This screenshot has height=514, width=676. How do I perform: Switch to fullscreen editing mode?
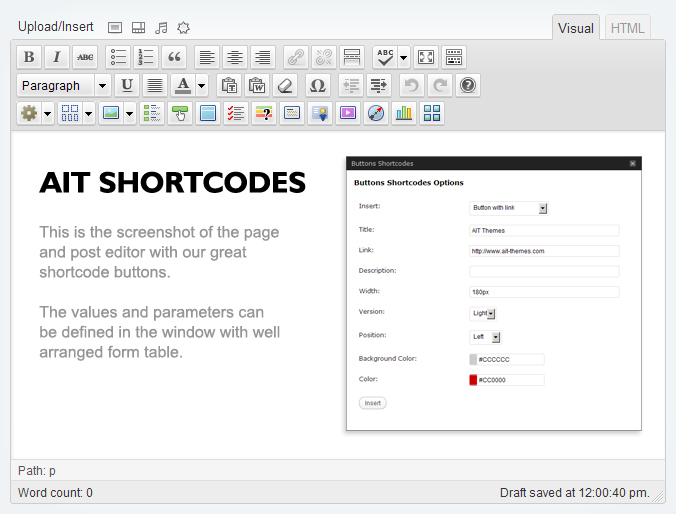[426, 57]
